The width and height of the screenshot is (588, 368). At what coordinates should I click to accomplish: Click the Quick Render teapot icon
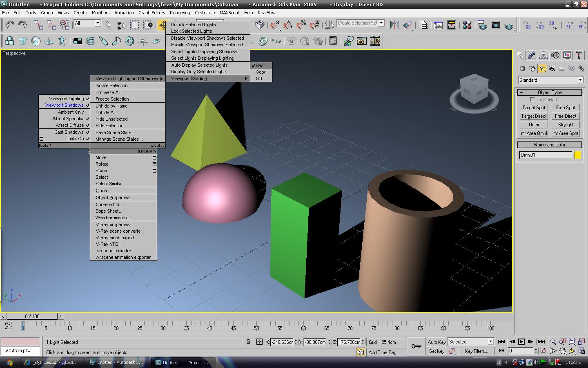click(x=509, y=25)
